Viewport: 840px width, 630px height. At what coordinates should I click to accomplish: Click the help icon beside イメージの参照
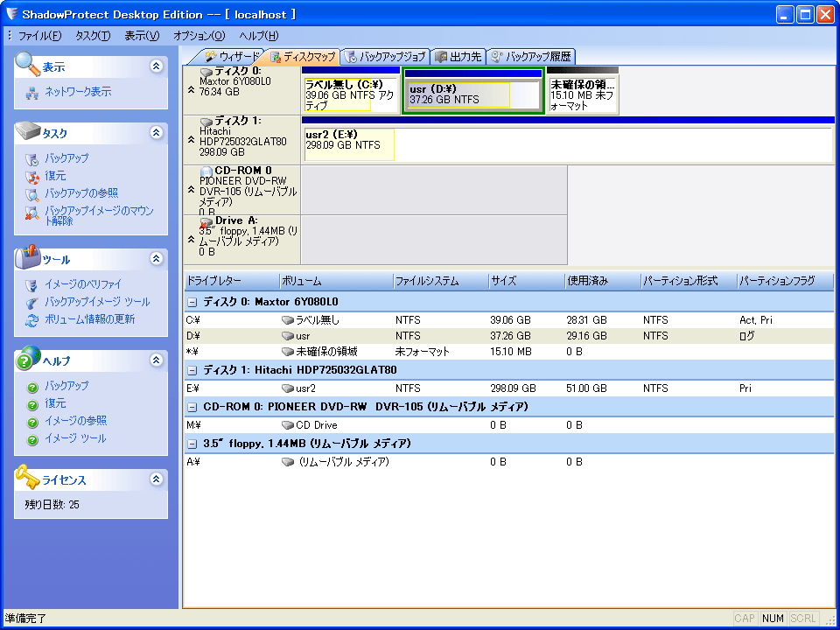(32, 422)
